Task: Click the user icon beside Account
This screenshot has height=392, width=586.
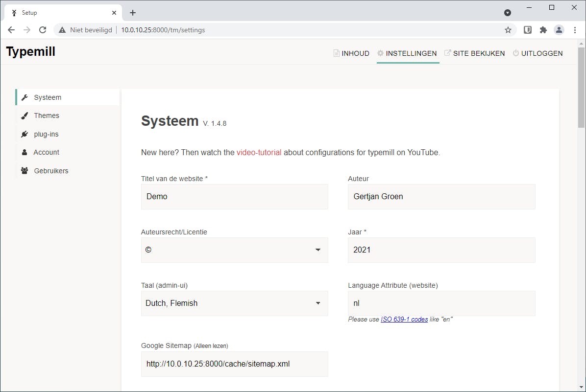Action: click(x=24, y=152)
